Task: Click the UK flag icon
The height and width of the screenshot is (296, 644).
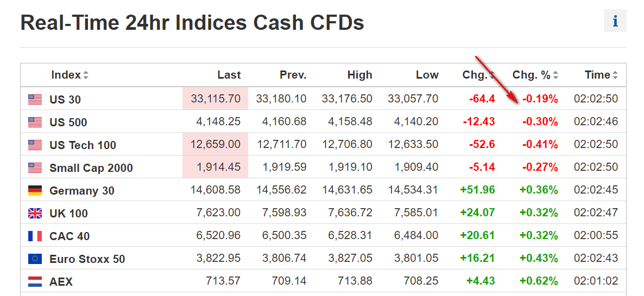Action: point(35,213)
